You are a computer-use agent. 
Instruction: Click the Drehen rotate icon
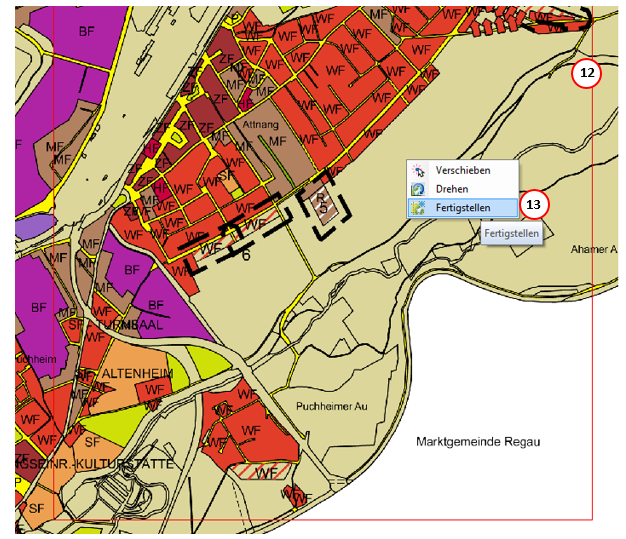[418, 189]
